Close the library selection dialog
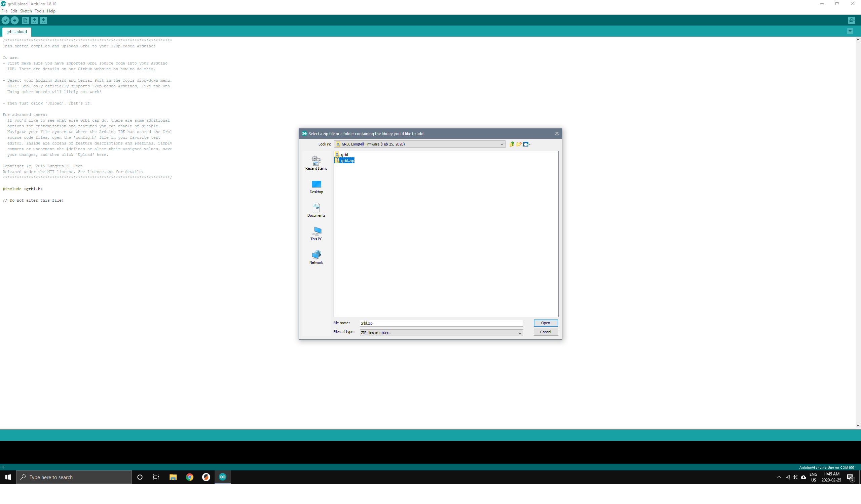This screenshot has width=861, height=504. (557, 133)
